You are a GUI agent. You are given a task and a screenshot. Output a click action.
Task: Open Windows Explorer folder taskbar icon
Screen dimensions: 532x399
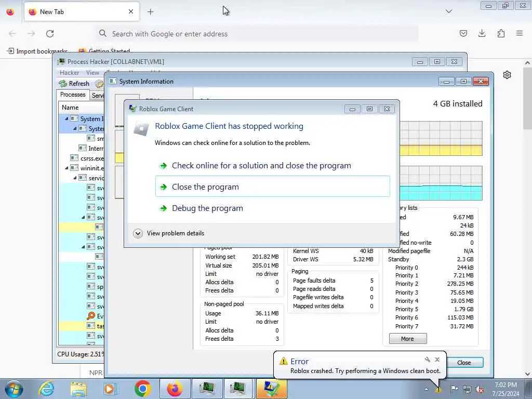[x=78, y=389]
